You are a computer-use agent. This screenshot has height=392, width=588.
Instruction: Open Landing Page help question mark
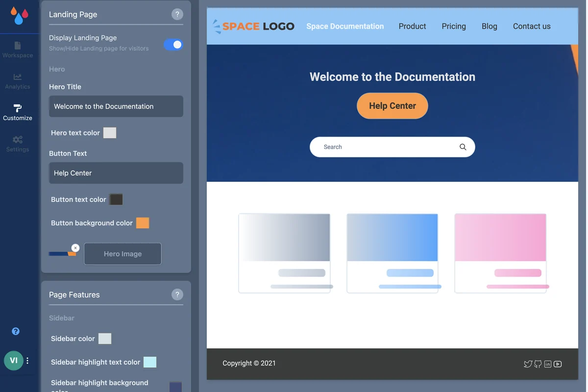(177, 14)
